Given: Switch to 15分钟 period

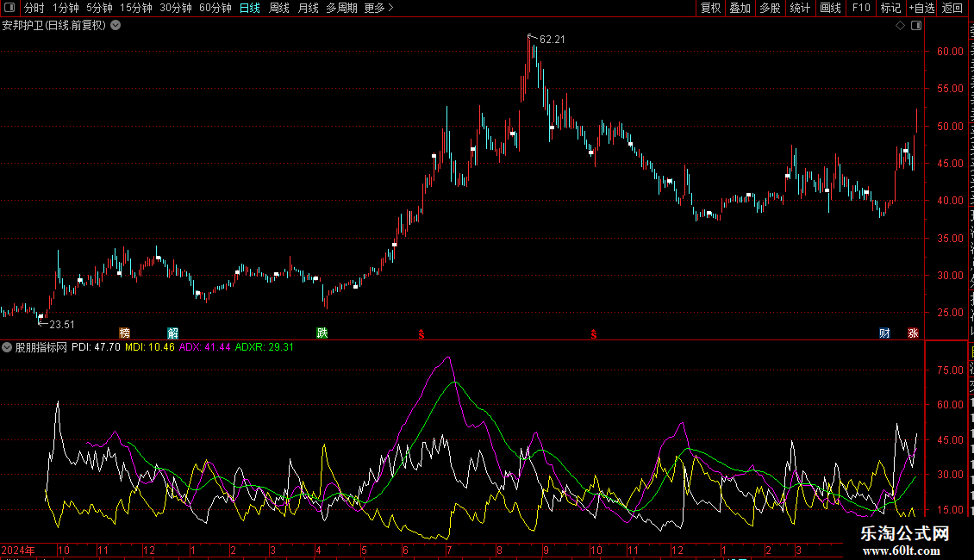Looking at the screenshot, I should [x=135, y=8].
